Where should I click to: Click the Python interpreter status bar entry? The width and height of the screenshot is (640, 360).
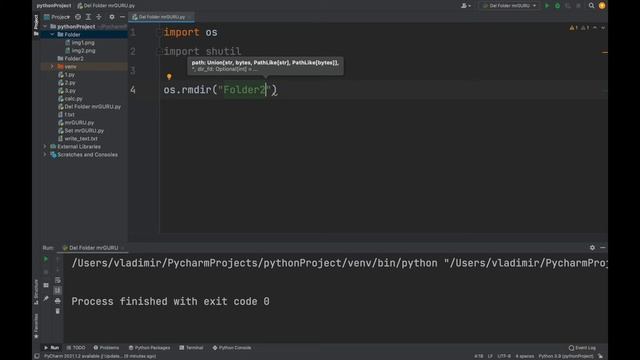pyautogui.click(x=565, y=356)
